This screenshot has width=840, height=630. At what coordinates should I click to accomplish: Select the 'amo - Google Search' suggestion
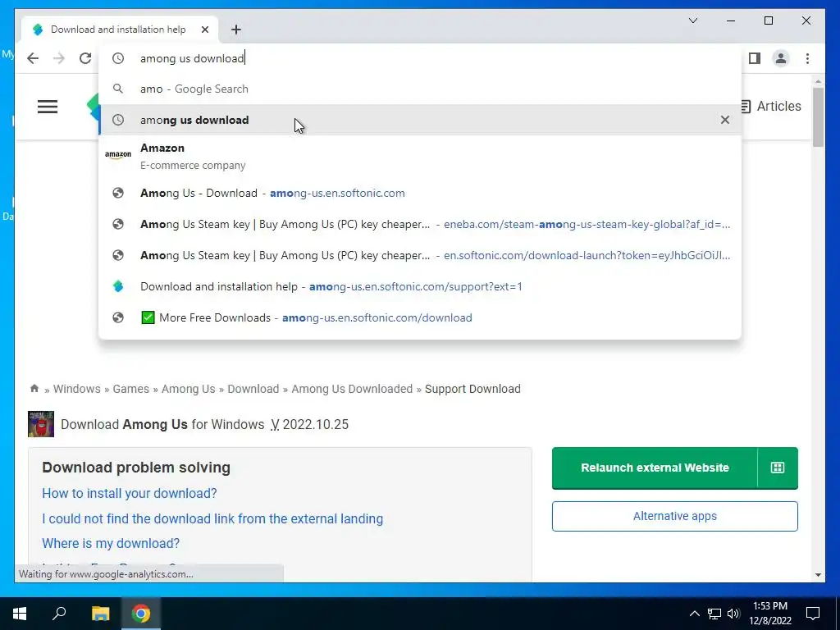[x=420, y=89]
